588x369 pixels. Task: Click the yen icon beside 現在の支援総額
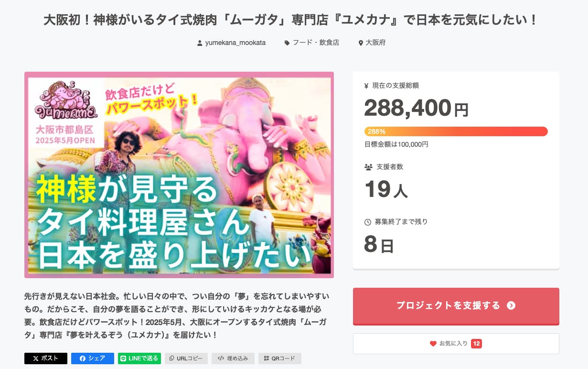click(366, 86)
